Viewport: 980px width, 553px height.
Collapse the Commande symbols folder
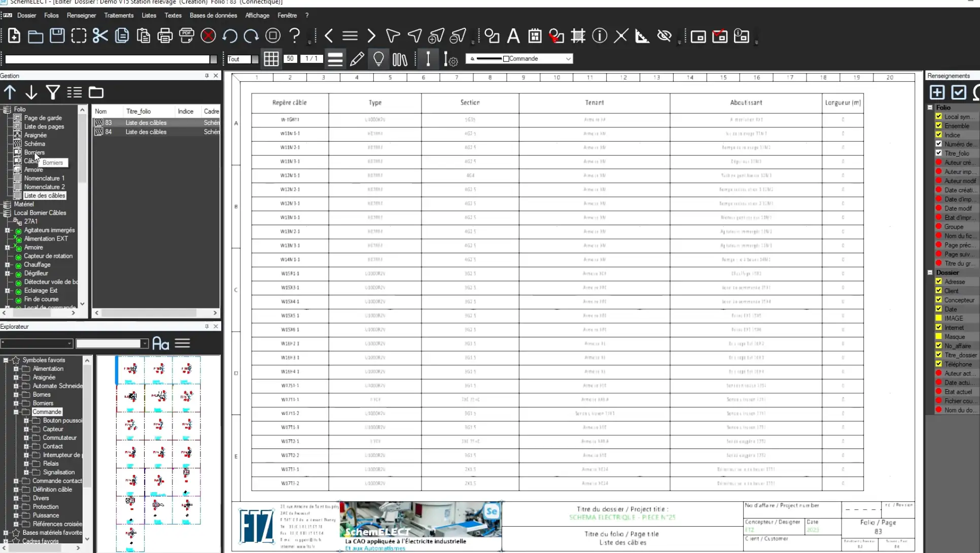pos(16,412)
